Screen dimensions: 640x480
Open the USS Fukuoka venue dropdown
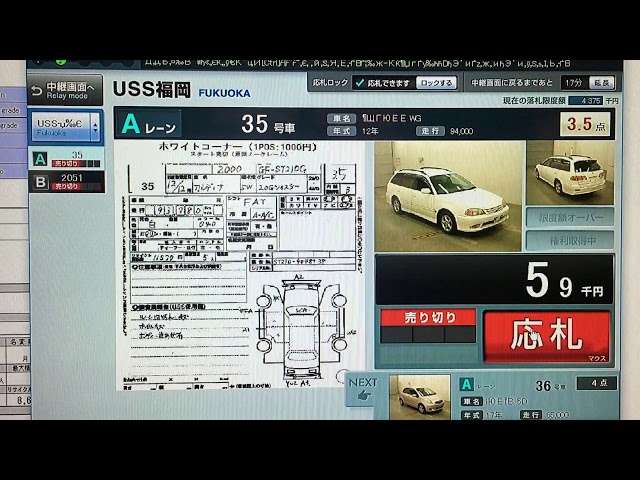(66, 126)
